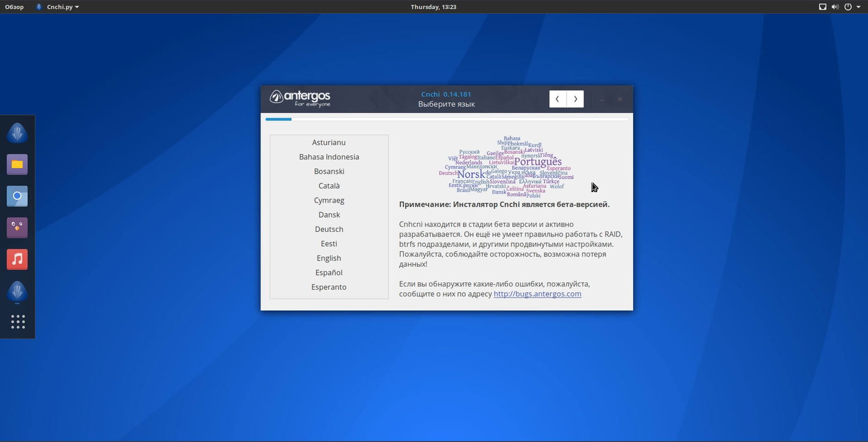Screen dimensions: 868x442
Task: Minimize the Cnchi installer window
Action: pos(602,100)
